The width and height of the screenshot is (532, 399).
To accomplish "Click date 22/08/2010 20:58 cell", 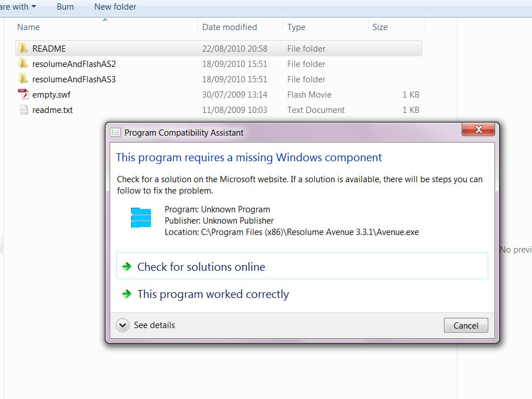I will coord(235,48).
